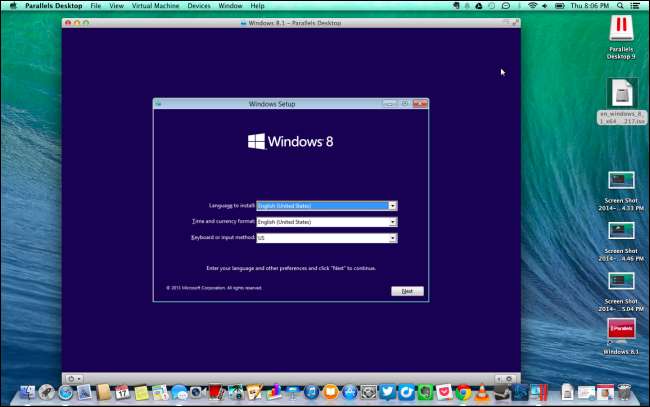Open the Devices menu
650x407 pixels.
coord(199,6)
